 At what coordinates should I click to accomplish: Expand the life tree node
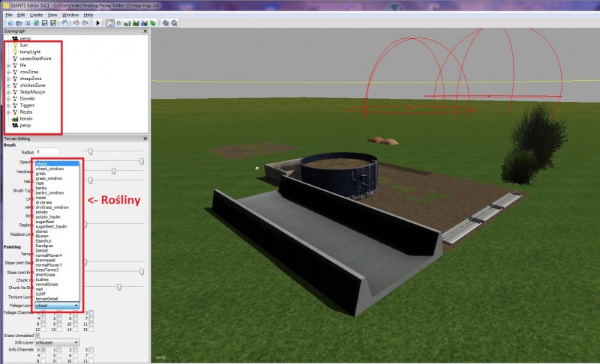[x=8, y=65]
